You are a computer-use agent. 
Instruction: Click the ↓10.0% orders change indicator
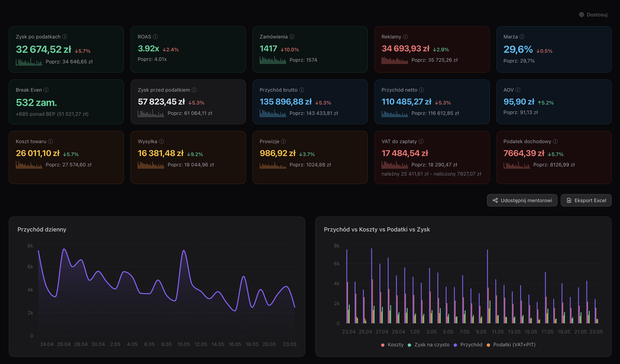290,50
